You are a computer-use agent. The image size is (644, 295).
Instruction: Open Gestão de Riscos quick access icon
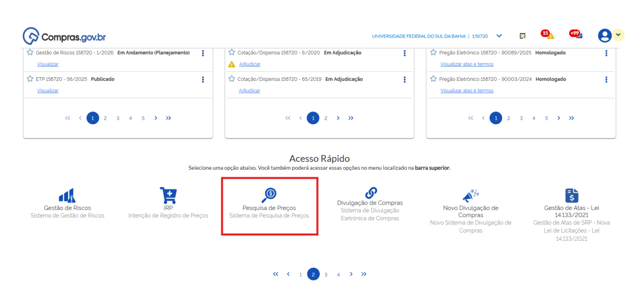pos(67,195)
